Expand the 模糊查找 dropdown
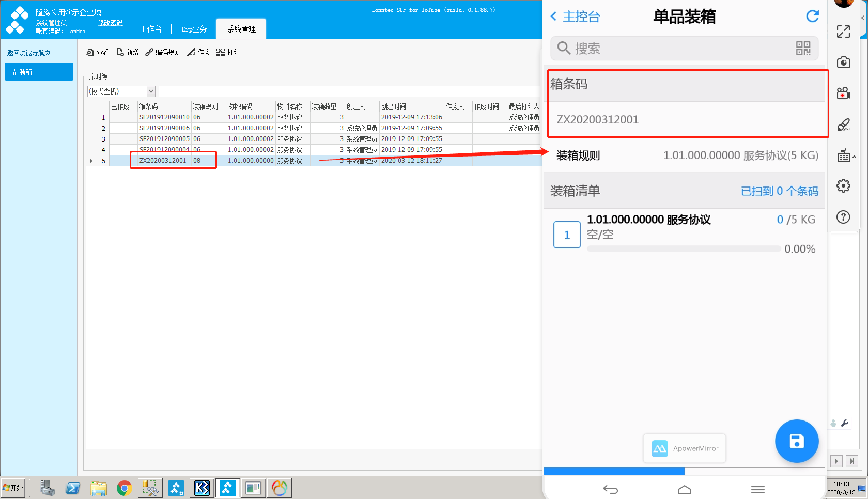Image resolution: width=868 pixels, height=499 pixels. pos(151,91)
